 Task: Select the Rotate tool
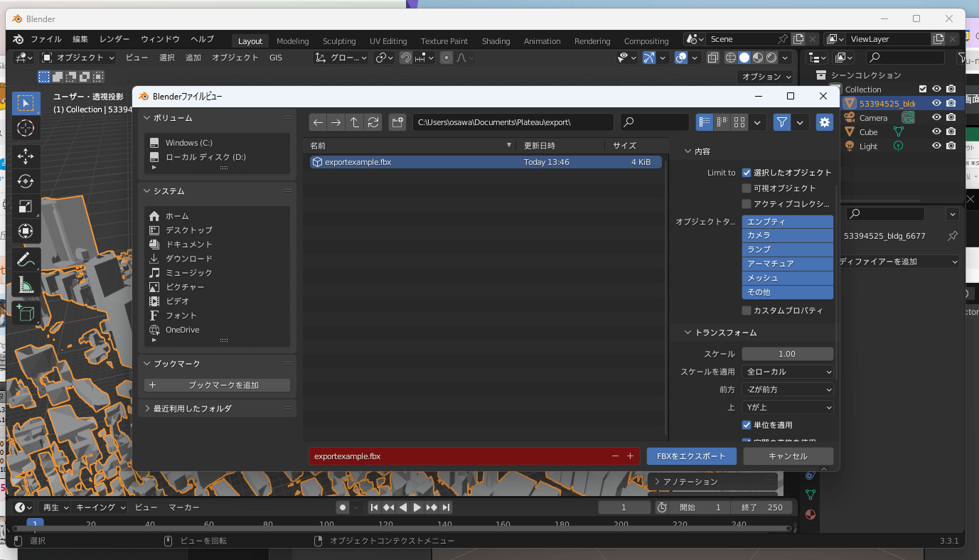(26, 181)
